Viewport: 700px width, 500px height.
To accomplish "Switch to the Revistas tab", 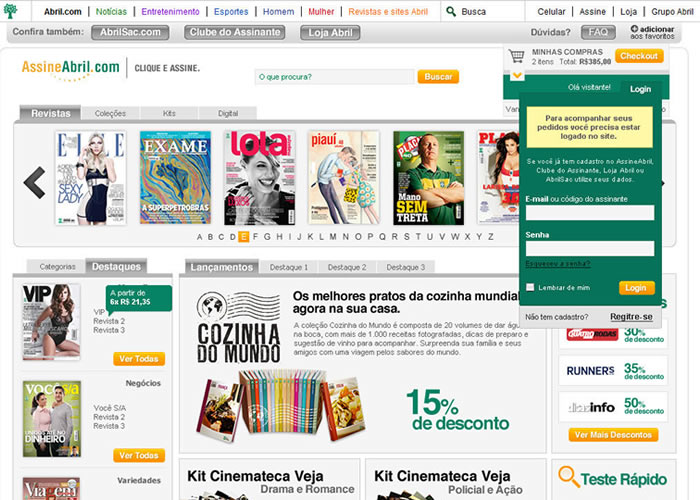I will click(50, 113).
